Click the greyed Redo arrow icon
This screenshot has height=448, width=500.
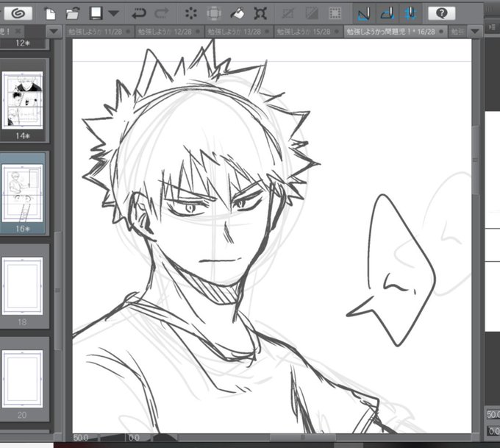162,14
